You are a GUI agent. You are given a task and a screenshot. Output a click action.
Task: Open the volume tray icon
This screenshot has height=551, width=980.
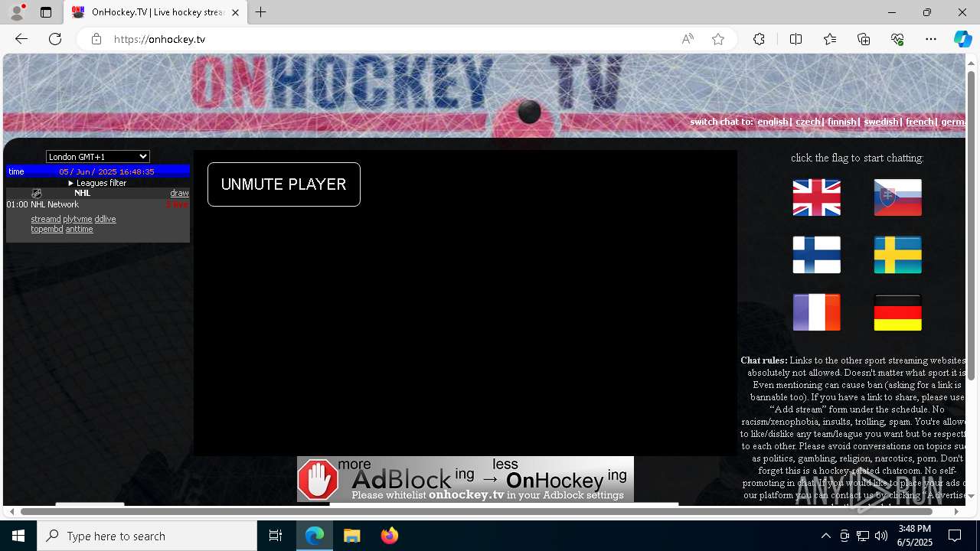click(x=881, y=536)
